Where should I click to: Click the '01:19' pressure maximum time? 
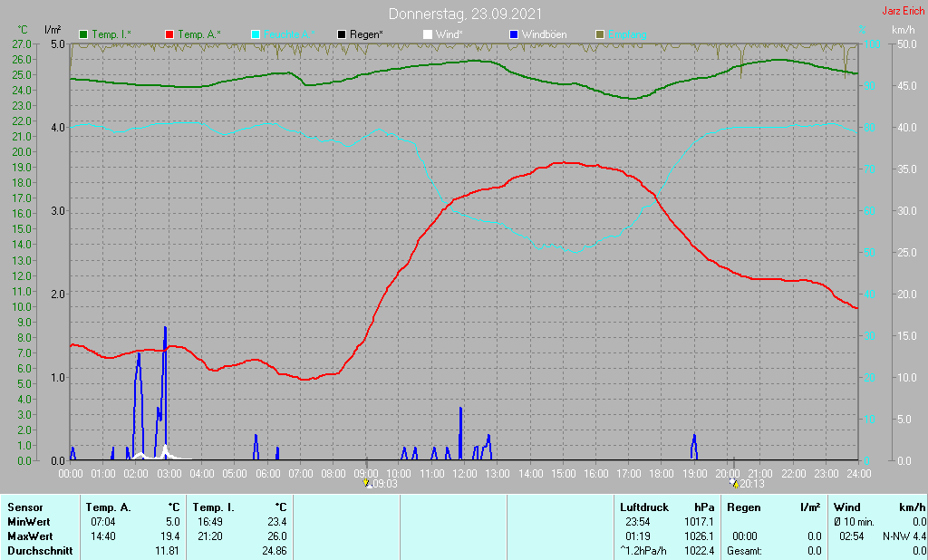[637, 536]
